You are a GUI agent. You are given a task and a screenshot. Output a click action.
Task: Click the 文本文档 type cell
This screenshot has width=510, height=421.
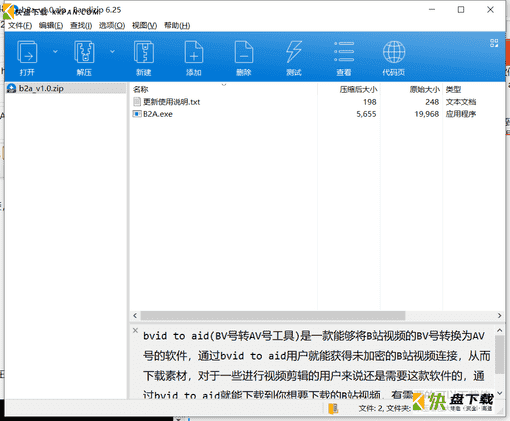[x=461, y=102]
